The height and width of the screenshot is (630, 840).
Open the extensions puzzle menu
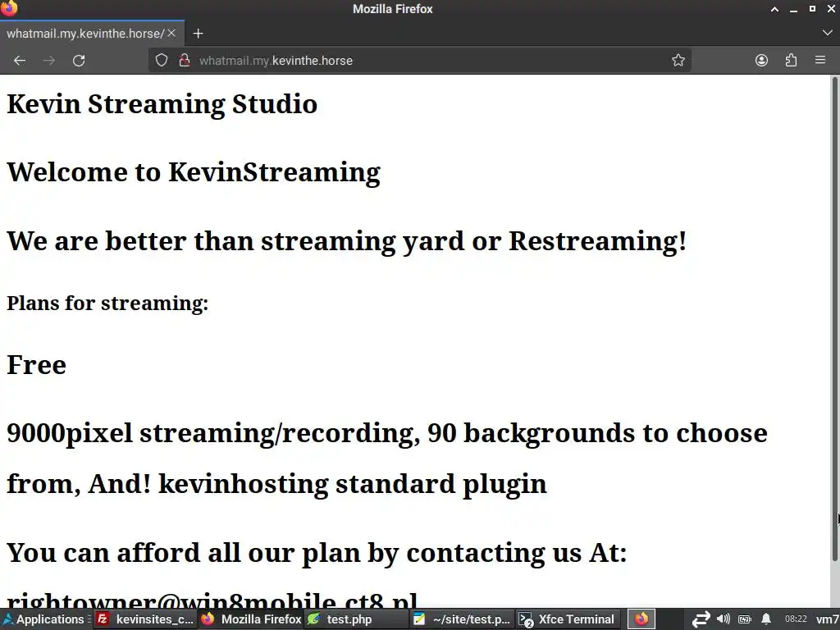(x=791, y=60)
